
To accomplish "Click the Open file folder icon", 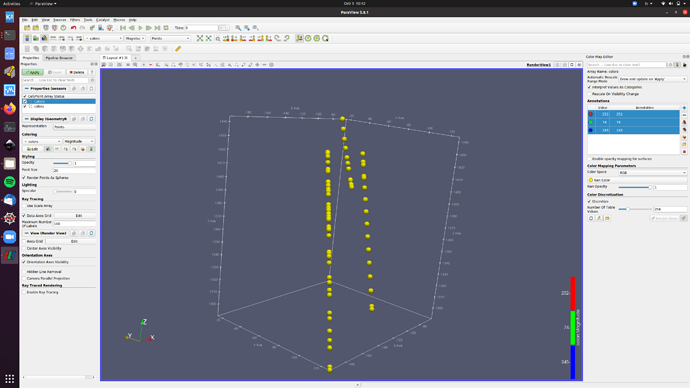I will (x=27, y=28).
